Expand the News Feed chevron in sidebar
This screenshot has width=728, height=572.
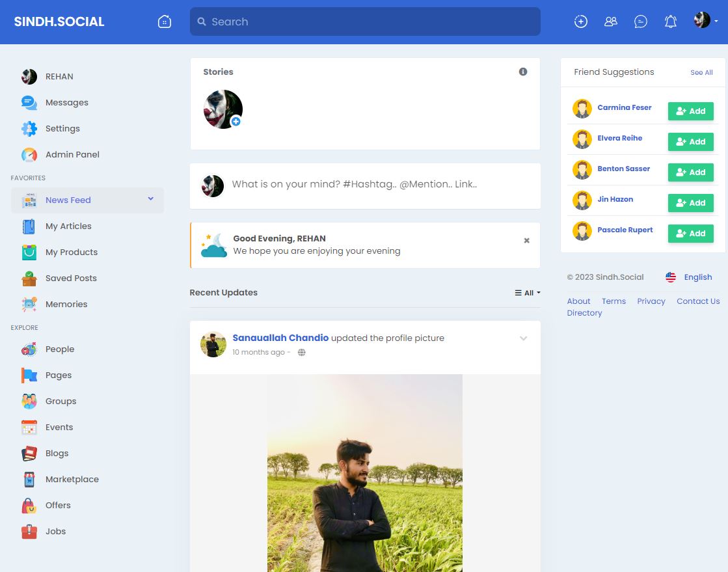pyautogui.click(x=150, y=200)
